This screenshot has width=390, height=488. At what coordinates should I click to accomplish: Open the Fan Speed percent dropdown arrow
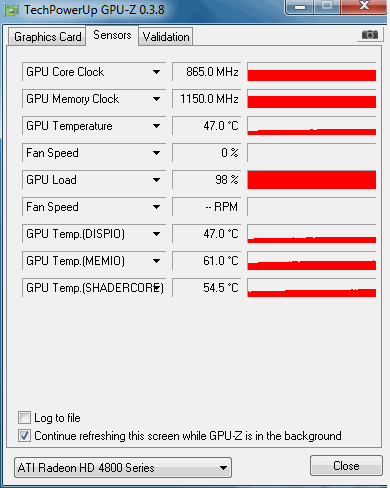coord(157,153)
